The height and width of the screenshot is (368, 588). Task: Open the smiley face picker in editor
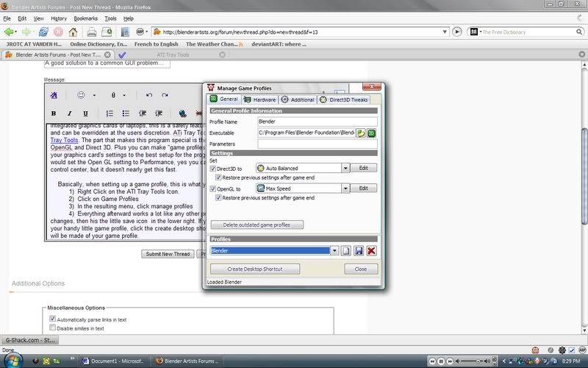tap(81, 95)
